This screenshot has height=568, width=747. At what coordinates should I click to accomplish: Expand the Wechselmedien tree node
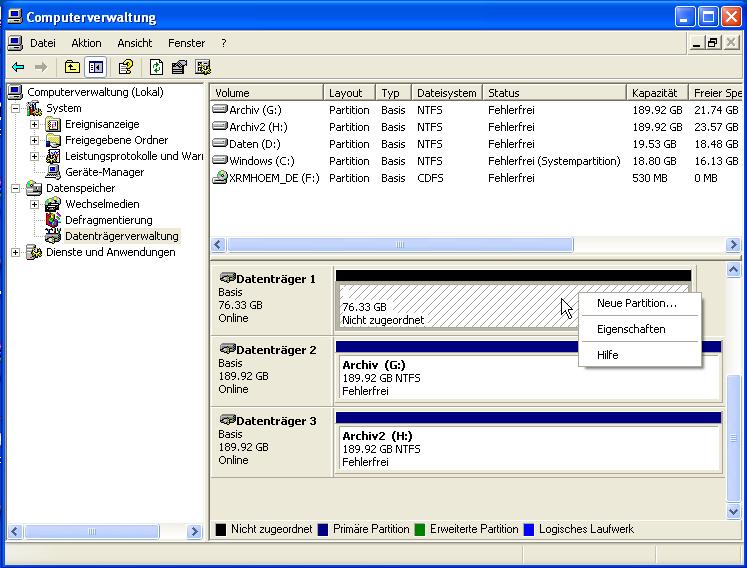(35, 204)
